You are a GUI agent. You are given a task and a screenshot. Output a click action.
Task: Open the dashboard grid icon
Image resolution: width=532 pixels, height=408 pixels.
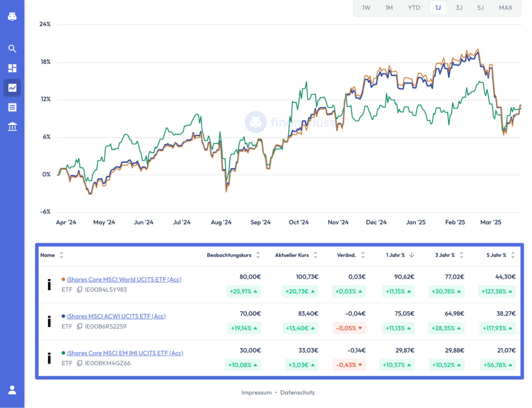tap(12, 68)
